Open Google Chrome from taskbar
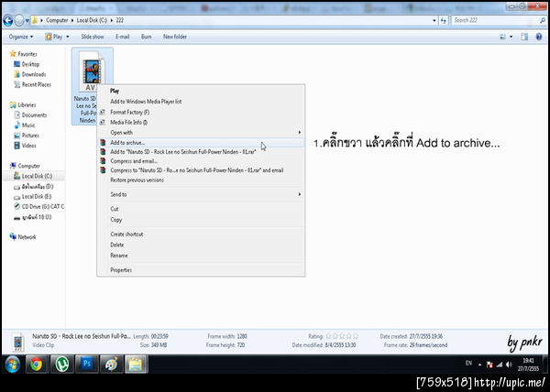 tap(36, 365)
